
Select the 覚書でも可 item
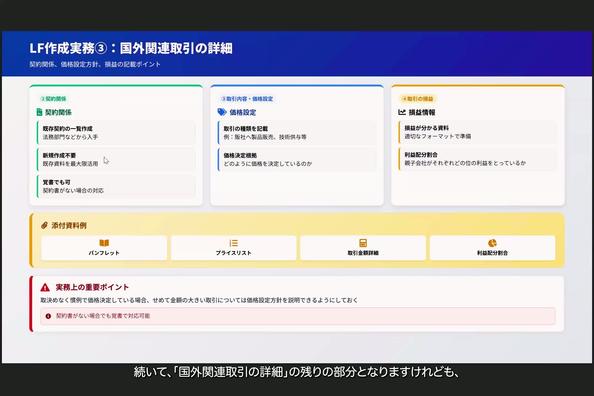116,186
